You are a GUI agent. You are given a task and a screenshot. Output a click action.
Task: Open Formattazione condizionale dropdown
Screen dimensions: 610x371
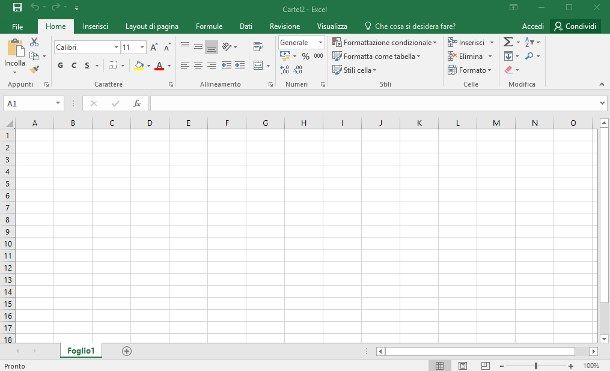coord(384,42)
